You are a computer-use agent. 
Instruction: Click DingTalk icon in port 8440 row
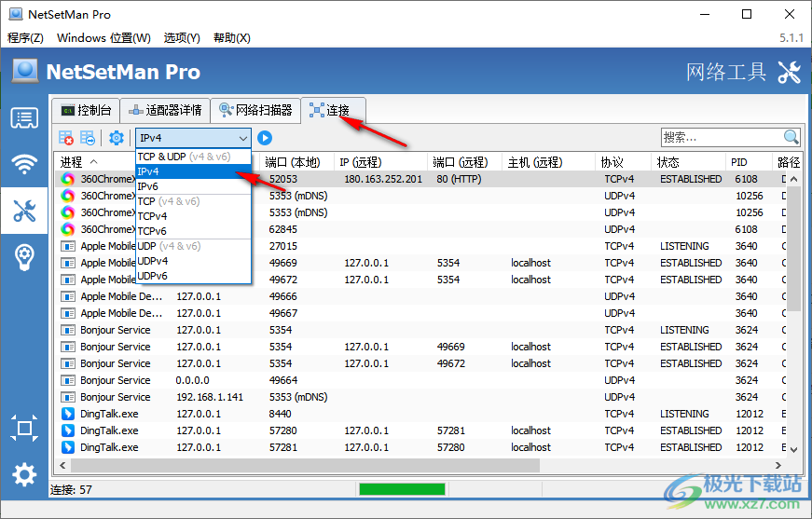(68, 414)
